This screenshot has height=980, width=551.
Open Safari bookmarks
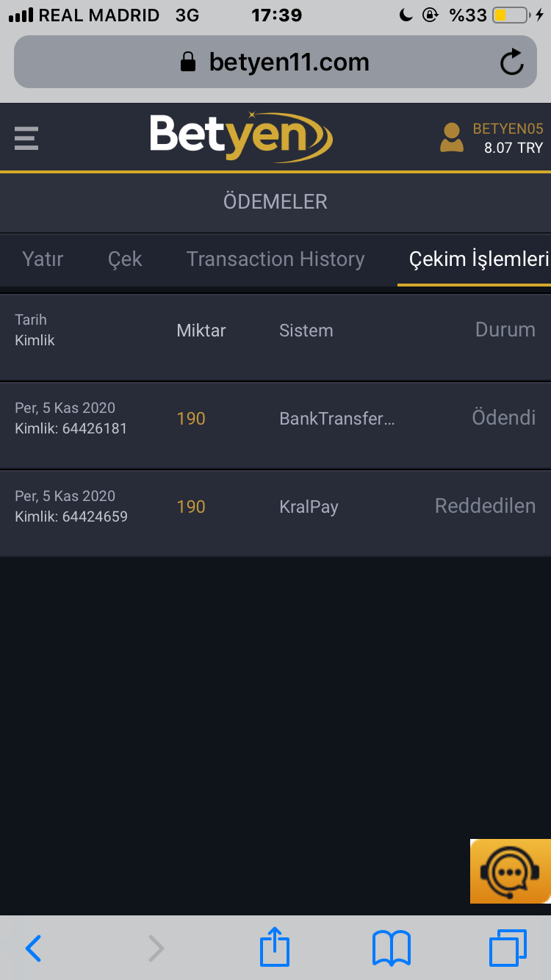point(392,948)
